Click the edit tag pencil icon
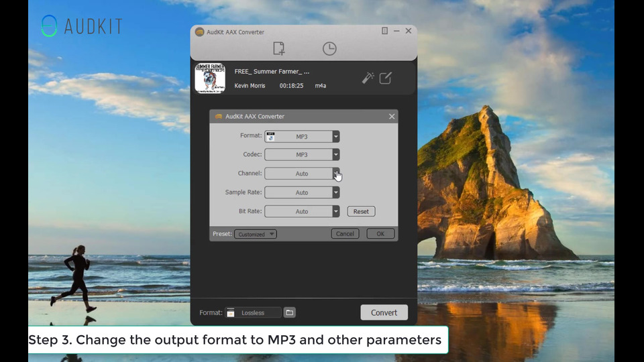Image resolution: width=644 pixels, height=362 pixels. pos(385,78)
